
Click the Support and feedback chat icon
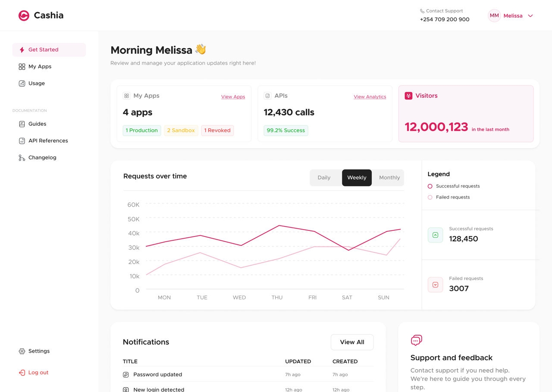416,340
